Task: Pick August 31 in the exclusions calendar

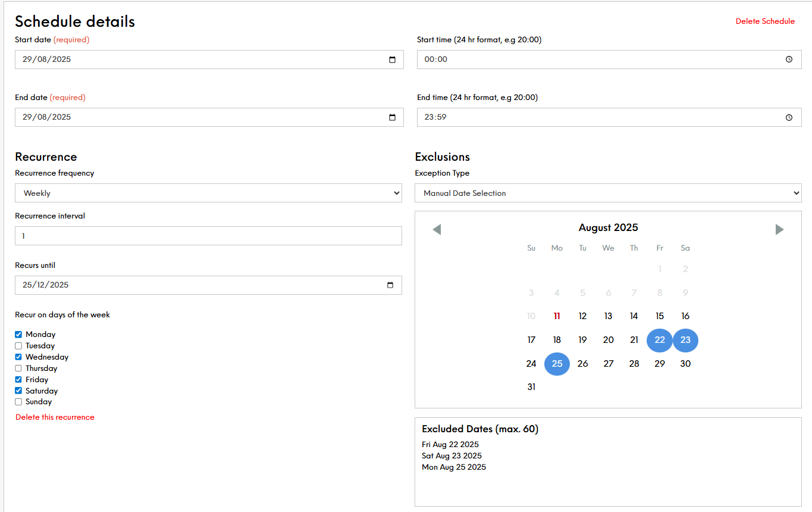Action: (531, 387)
